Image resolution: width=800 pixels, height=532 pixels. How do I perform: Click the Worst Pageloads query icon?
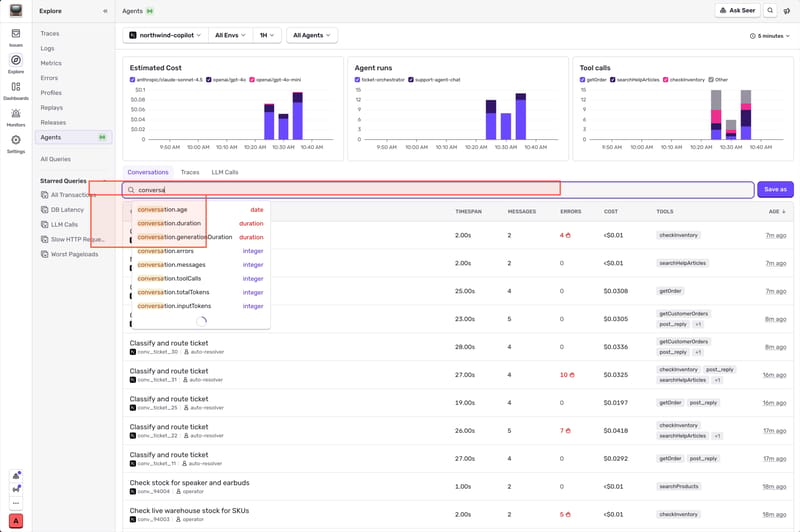[x=44, y=254]
